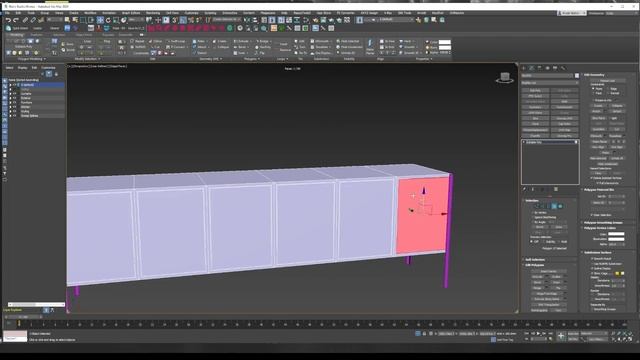Click vertex Color swatch in ribbon Properties
Viewport: 640px width, 360px height.
click(x=444, y=42)
